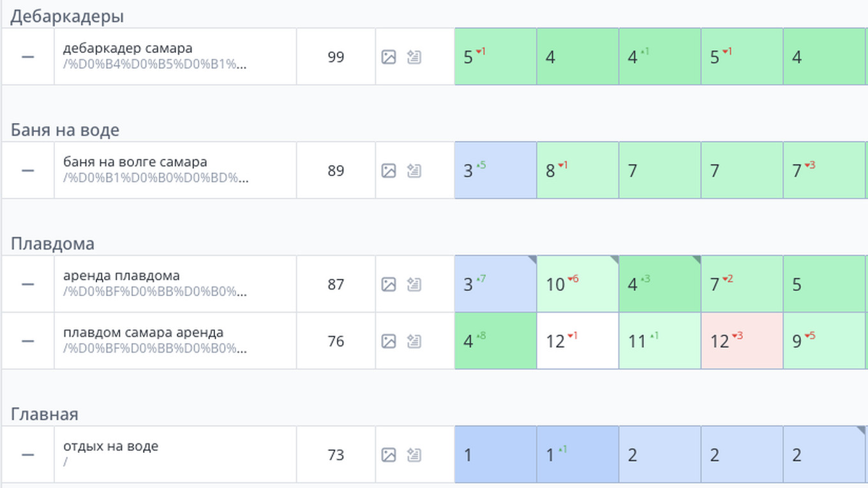The height and width of the screenshot is (488, 868).
Task: Open the плавдом самара аренда keyword
Action: tap(144, 332)
